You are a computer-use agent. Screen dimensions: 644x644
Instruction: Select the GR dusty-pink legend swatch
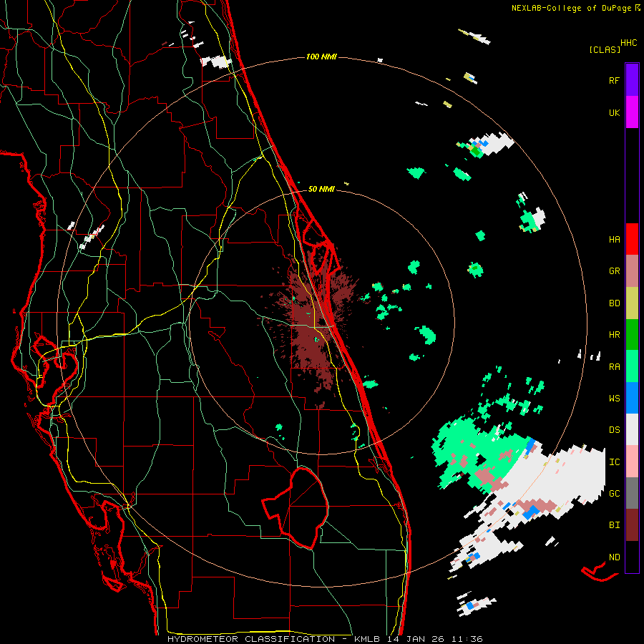632,271
